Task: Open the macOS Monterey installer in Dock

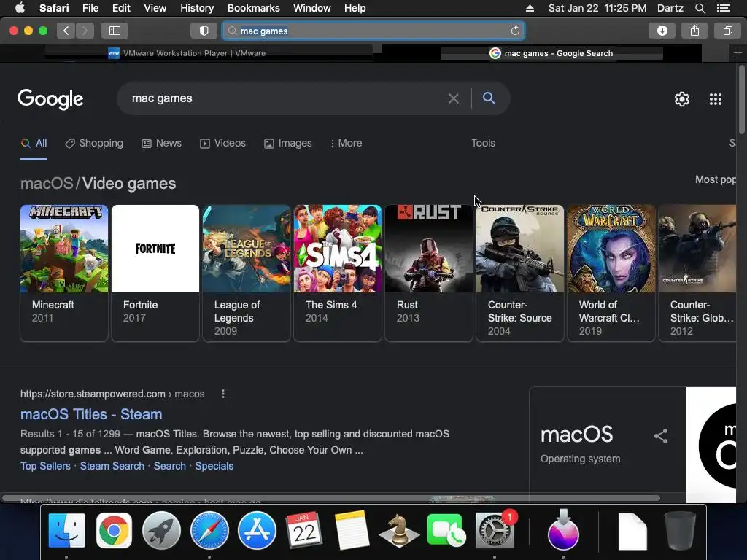Action: (x=564, y=531)
